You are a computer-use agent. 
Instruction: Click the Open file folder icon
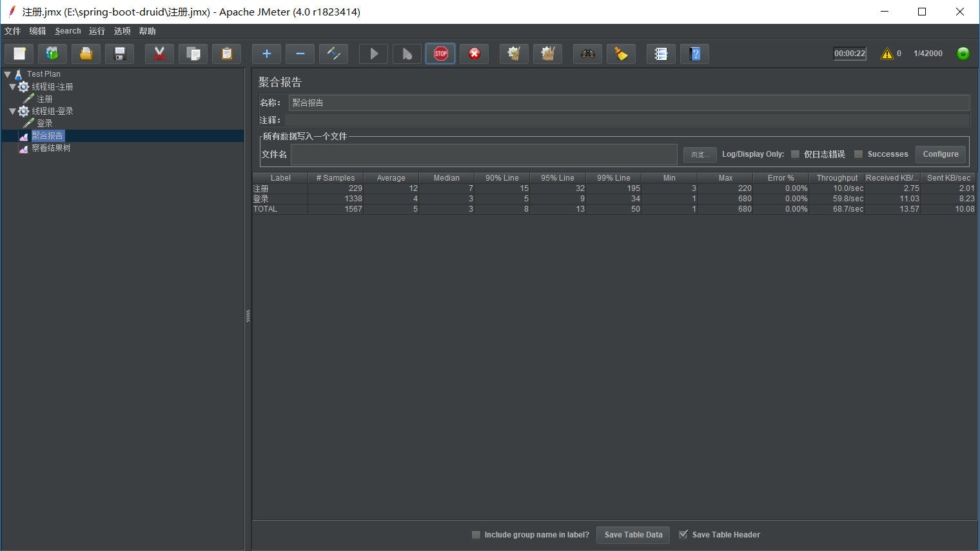[x=86, y=54]
